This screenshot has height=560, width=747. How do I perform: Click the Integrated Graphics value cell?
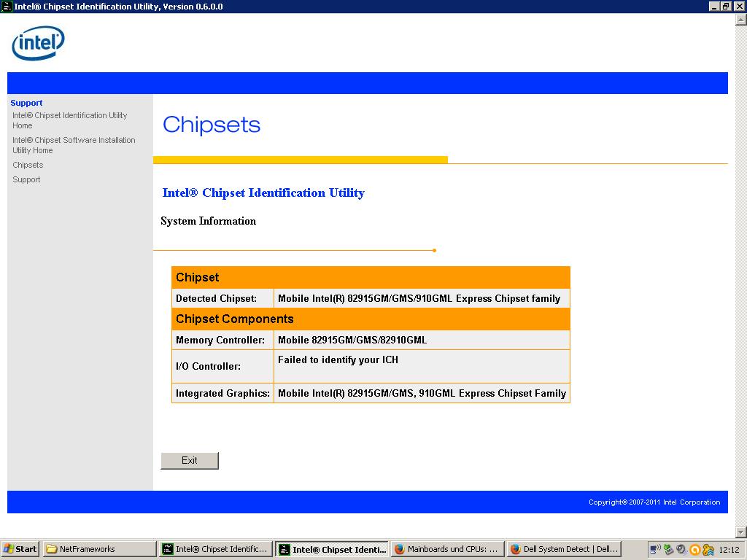coord(422,393)
